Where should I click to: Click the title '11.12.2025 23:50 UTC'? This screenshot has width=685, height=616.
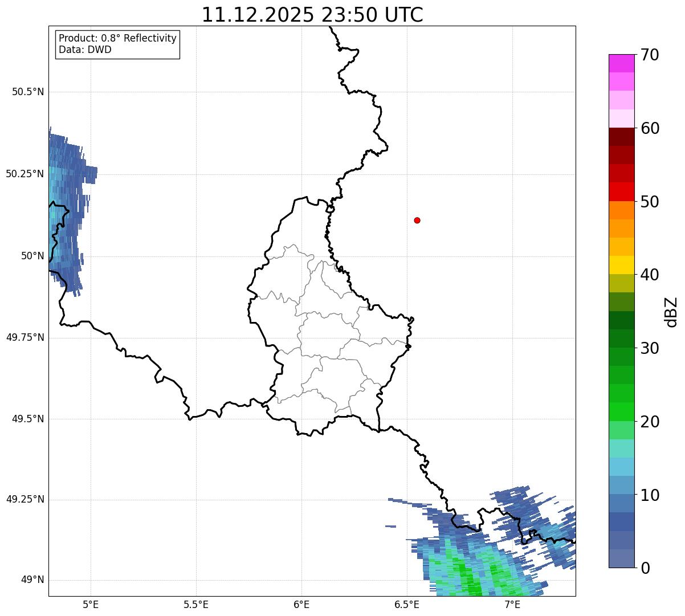312,14
